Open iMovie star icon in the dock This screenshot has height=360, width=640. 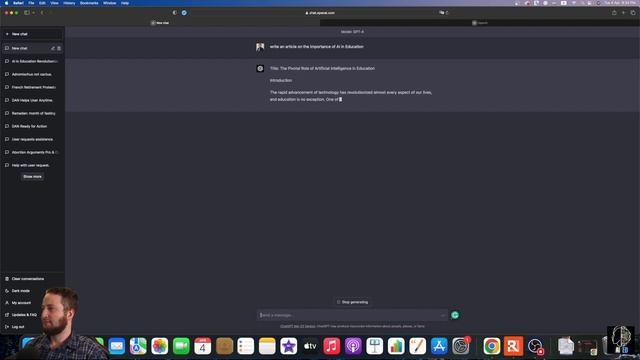[x=289, y=346]
